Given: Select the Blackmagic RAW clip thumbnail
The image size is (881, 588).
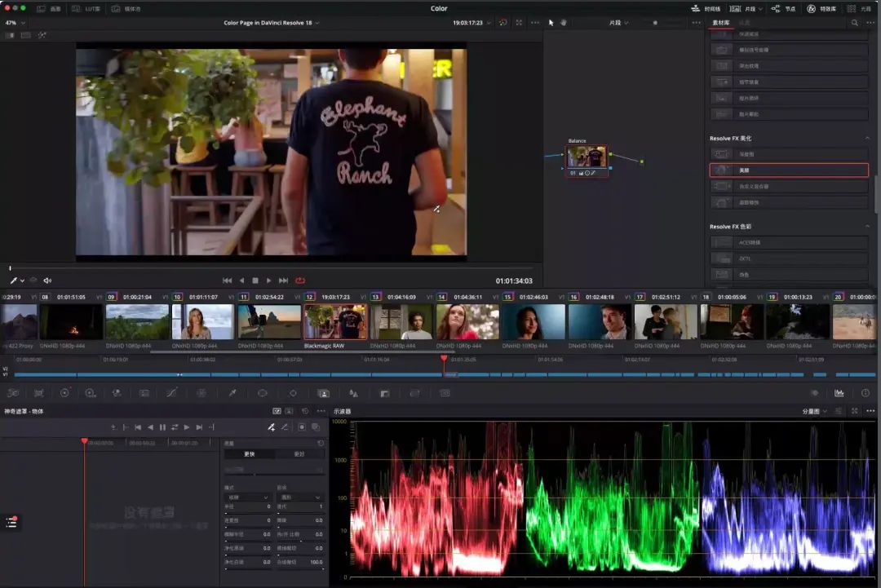Looking at the screenshot, I should click(335, 322).
